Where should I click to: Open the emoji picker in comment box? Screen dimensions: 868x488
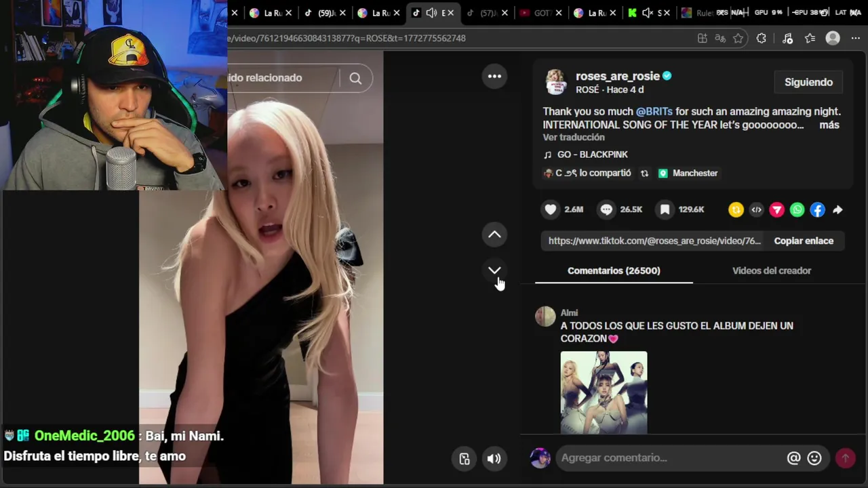[814, 458]
